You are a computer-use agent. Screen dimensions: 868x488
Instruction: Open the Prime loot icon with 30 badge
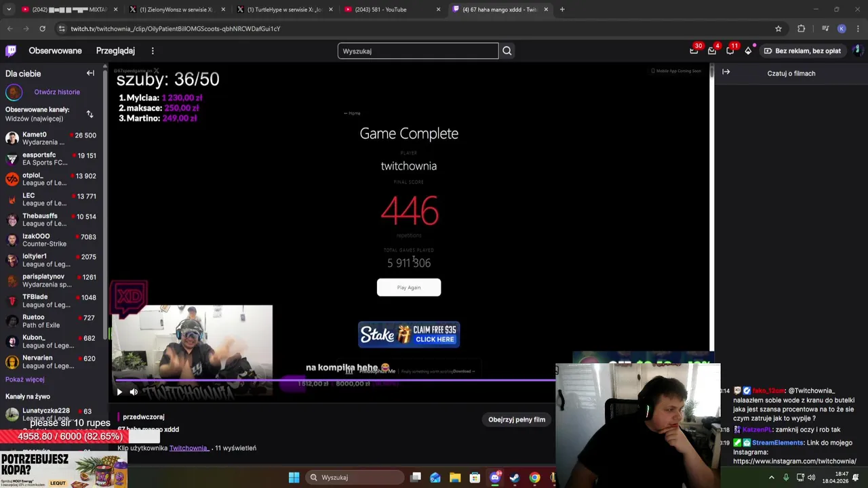point(694,51)
